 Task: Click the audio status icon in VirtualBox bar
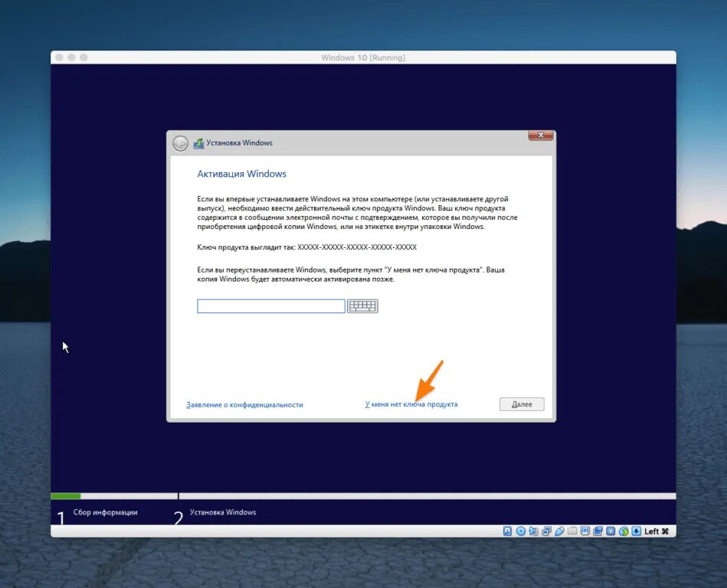point(534,531)
